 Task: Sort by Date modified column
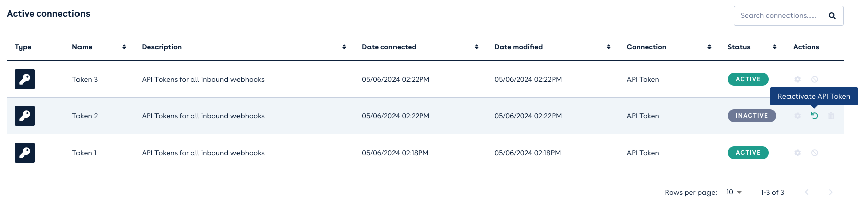[608, 47]
